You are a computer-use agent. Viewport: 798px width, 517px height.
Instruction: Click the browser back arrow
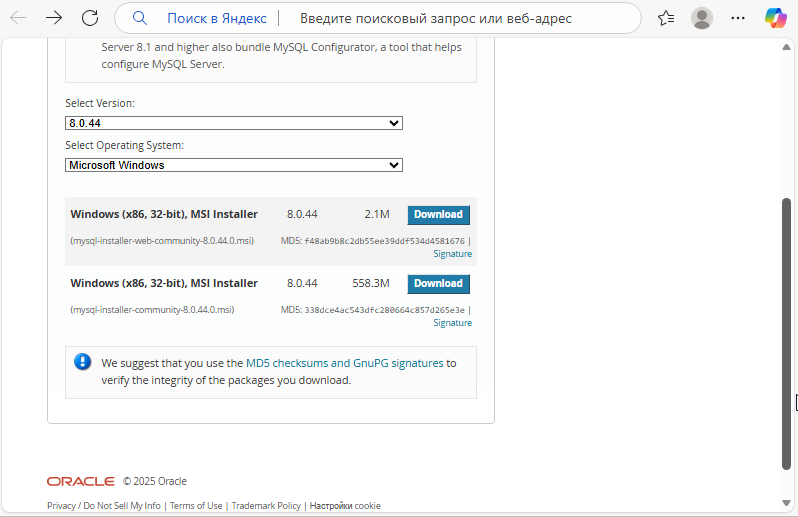pos(18,18)
